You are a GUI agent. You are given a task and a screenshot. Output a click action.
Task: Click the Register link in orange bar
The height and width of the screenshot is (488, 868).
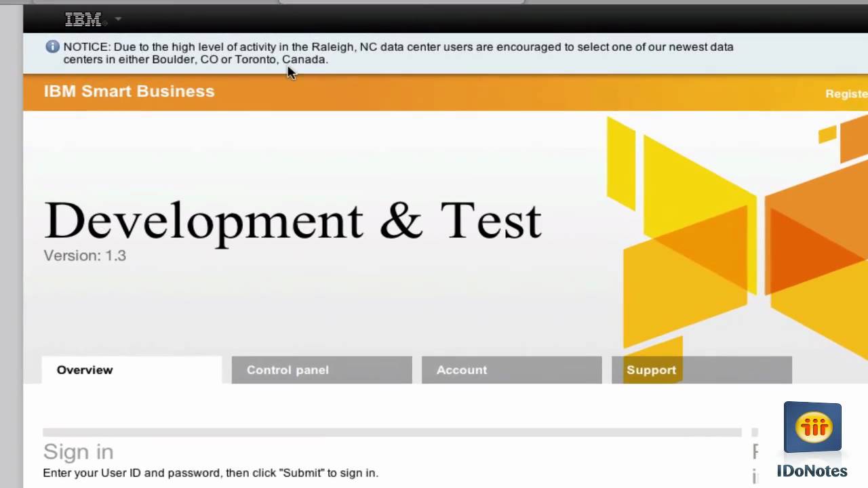[x=846, y=94]
